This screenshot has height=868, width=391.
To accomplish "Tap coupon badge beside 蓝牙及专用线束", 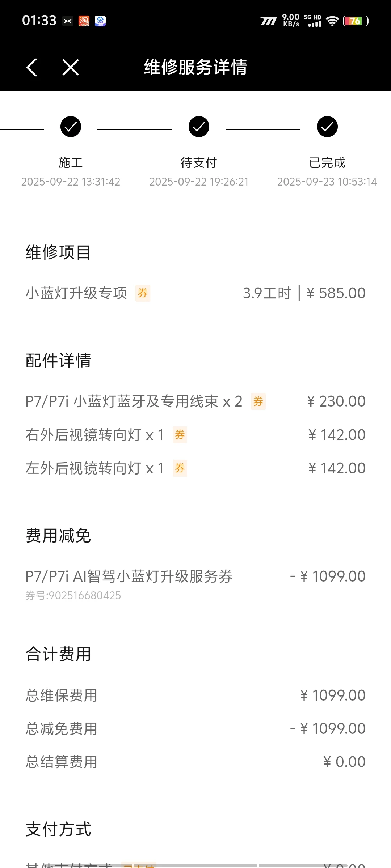I will coord(258,401).
